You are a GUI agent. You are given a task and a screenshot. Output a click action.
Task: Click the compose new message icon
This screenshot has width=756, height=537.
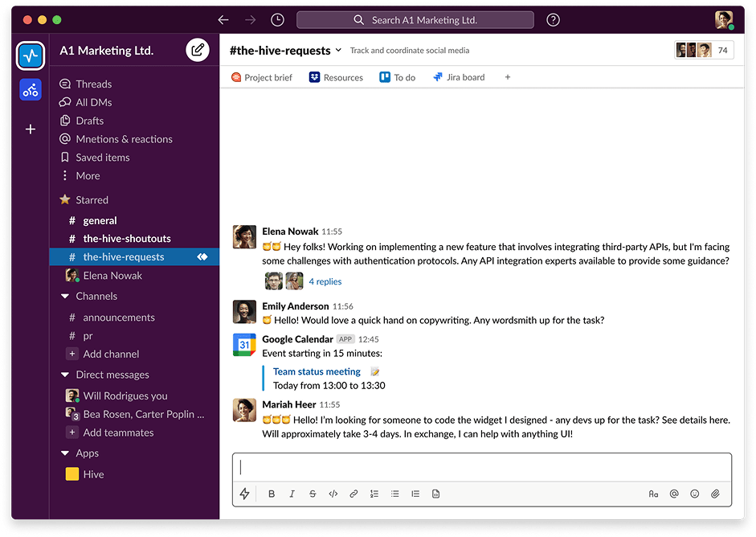coord(197,51)
